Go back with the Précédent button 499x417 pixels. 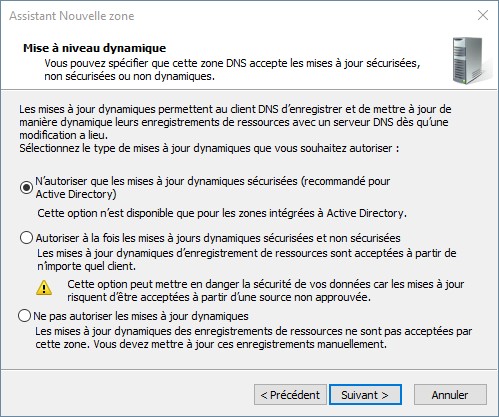[290, 395]
